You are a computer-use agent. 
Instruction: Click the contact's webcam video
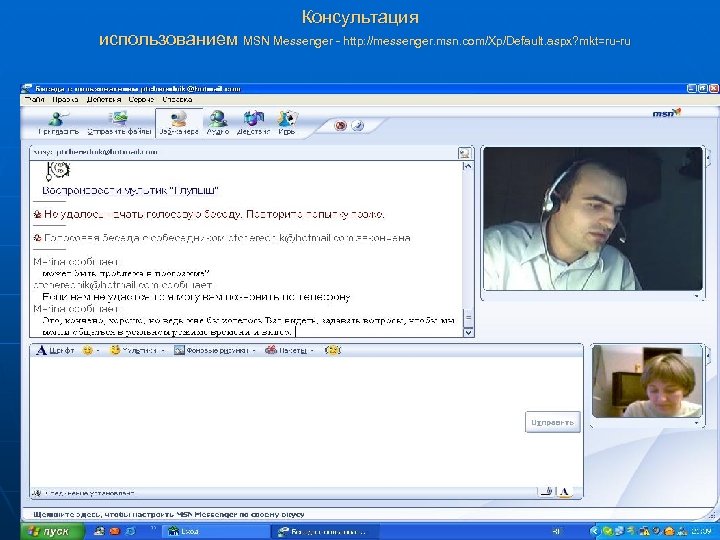tap(593, 219)
